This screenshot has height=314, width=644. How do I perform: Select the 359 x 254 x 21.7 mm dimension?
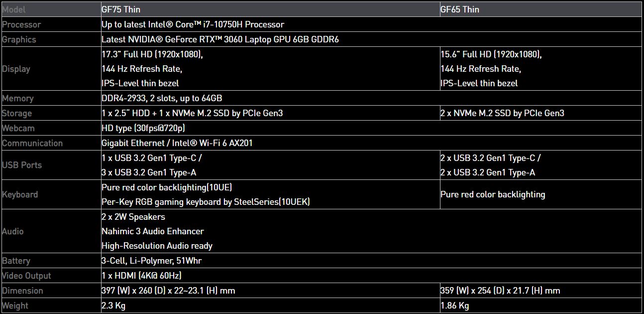click(500, 291)
